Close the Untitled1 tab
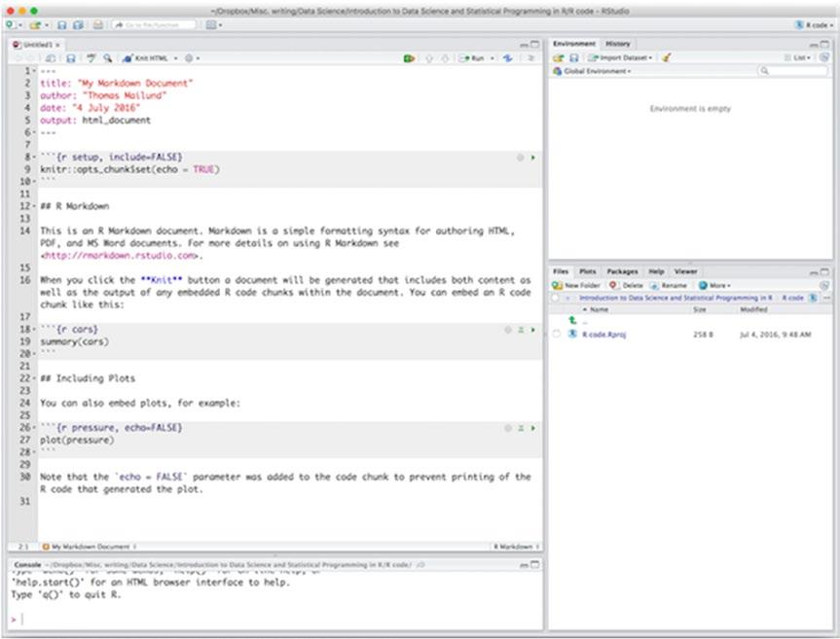Viewport: 840px width, 639px height. point(57,45)
